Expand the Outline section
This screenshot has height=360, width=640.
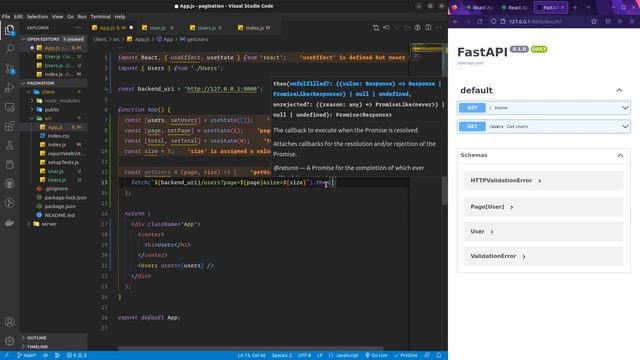pos(53,338)
